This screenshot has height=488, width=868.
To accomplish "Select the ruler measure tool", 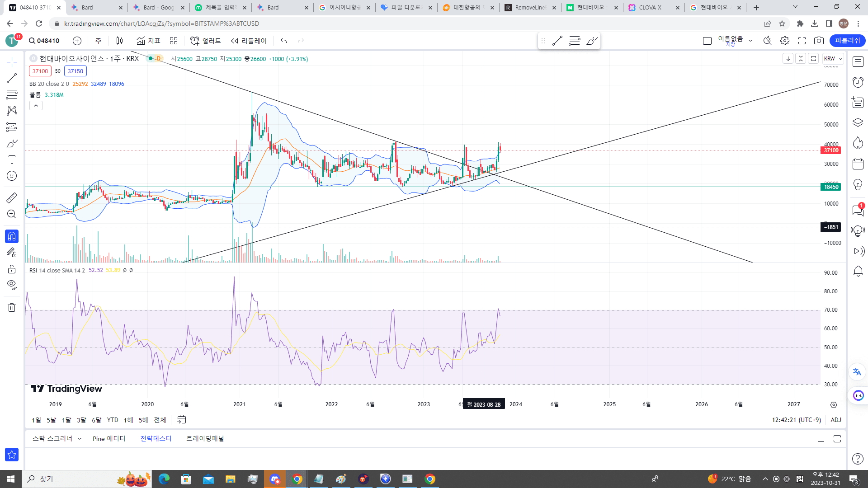I will (x=12, y=197).
